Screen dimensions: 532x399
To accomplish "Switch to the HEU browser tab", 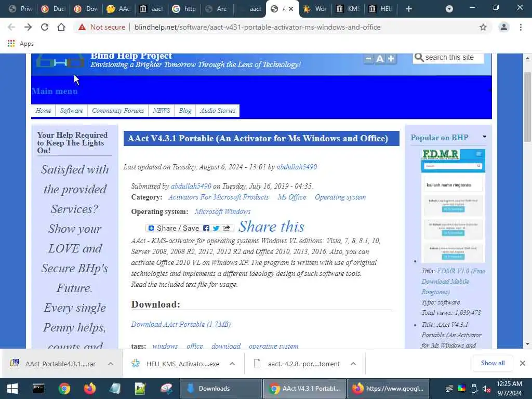I will tap(381, 9).
